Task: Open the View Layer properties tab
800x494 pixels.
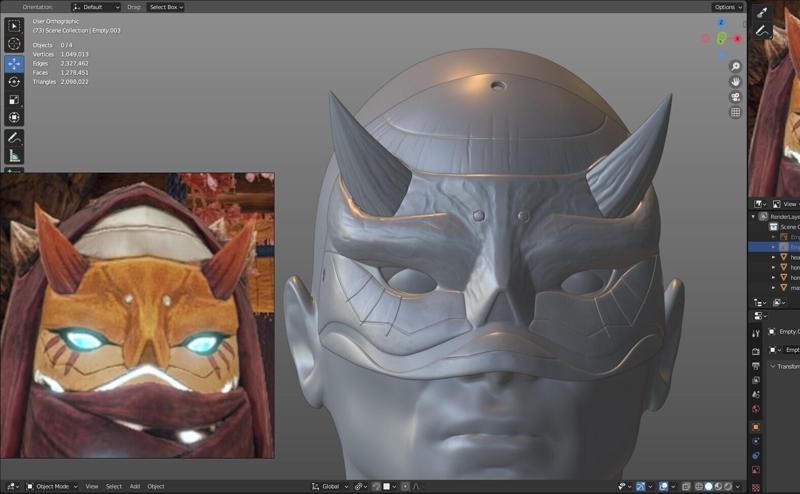Action: pyautogui.click(x=756, y=380)
